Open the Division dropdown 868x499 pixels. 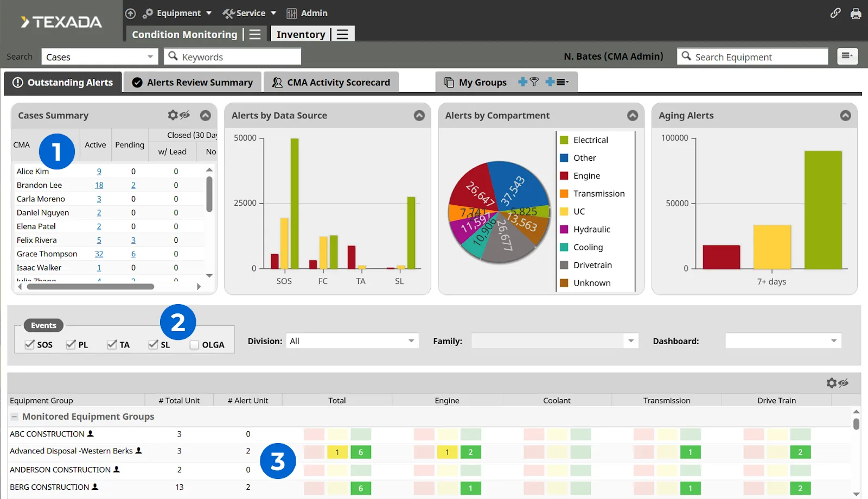tap(352, 341)
